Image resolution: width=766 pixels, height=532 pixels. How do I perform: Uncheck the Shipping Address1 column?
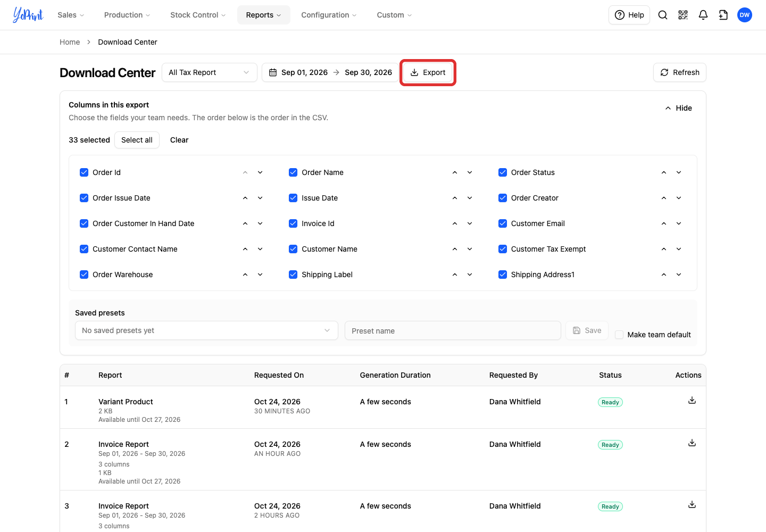coord(503,275)
